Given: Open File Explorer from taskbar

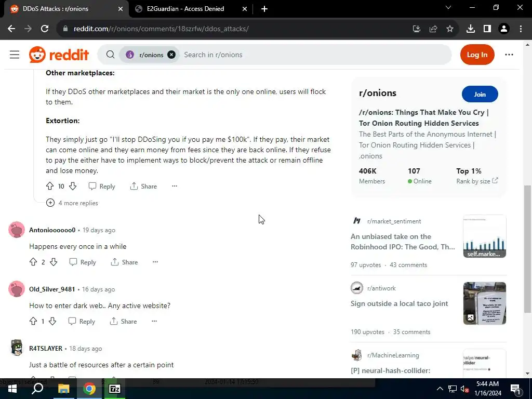Looking at the screenshot, I should coord(63,389).
